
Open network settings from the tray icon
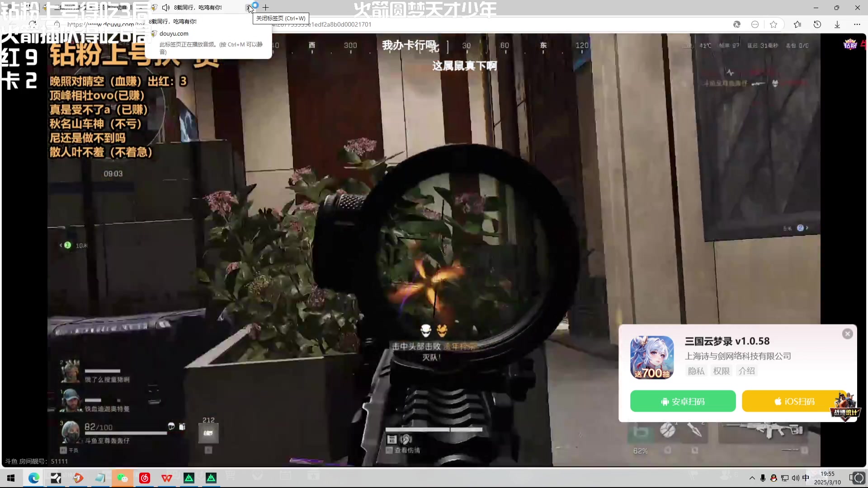tap(784, 478)
